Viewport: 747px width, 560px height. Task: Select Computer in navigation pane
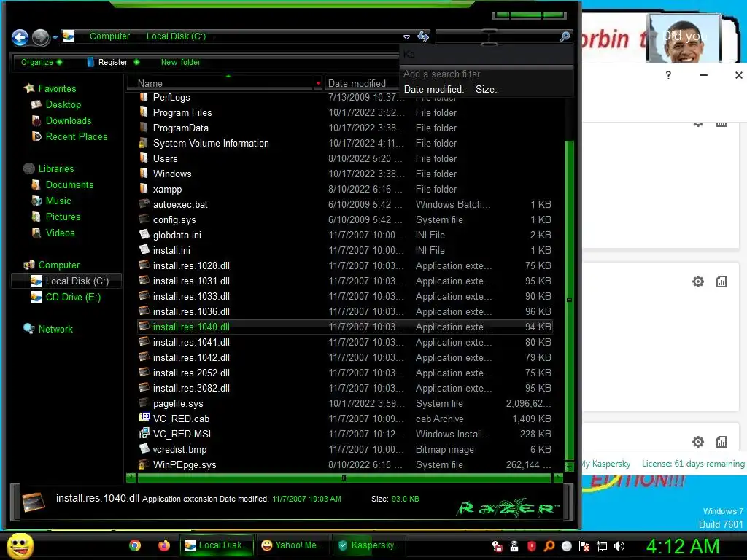tap(58, 265)
